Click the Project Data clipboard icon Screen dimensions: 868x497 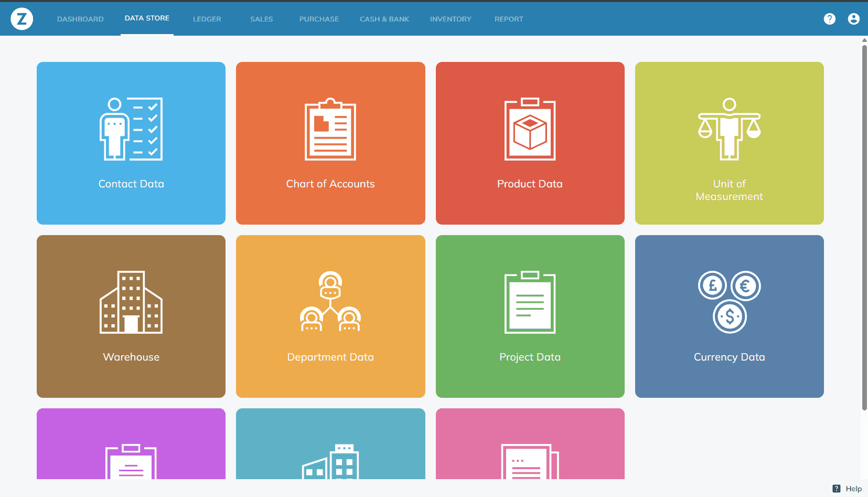tap(530, 302)
